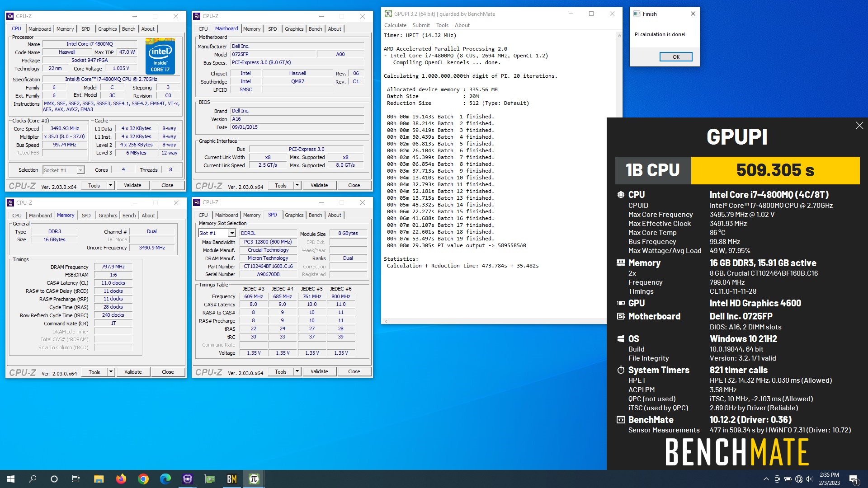
Task: Click the DRAM Frequency 797.9 MHz value
Action: [x=113, y=267]
